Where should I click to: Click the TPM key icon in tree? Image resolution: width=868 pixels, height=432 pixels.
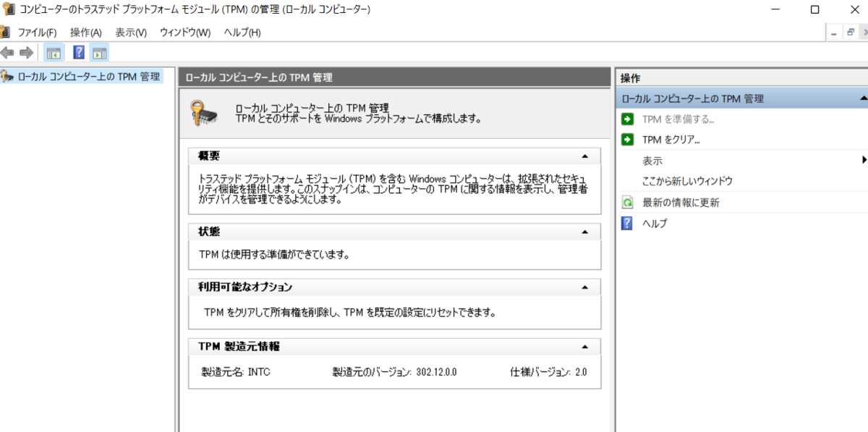coord(7,76)
